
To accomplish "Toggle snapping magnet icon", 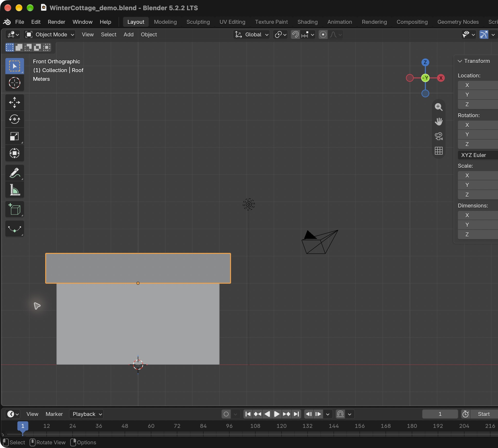I will [295, 35].
